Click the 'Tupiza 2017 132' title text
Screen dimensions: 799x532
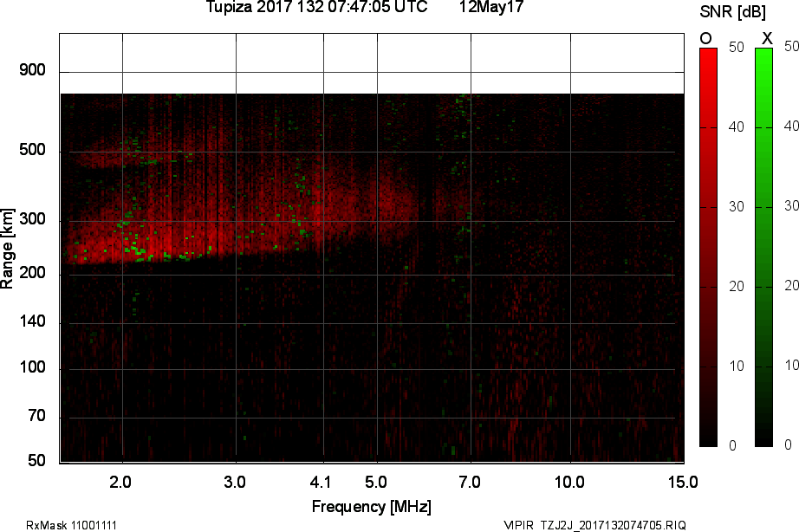click(x=264, y=7)
